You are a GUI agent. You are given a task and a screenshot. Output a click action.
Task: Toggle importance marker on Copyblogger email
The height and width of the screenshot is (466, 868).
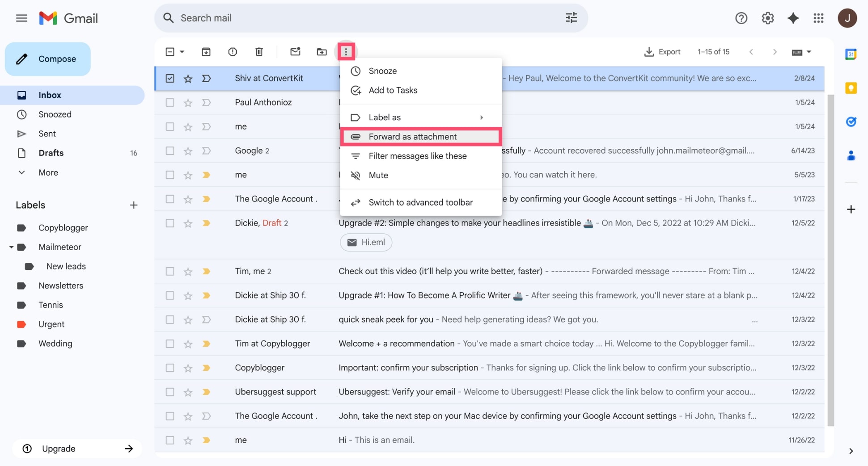pos(206,368)
